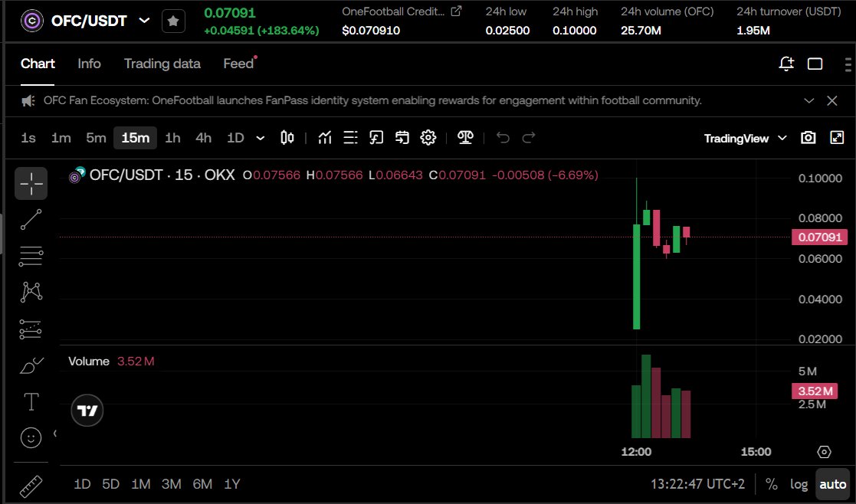Screen dimensions: 856x504
Task: Select the 4h timeframe
Action: (204, 138)
